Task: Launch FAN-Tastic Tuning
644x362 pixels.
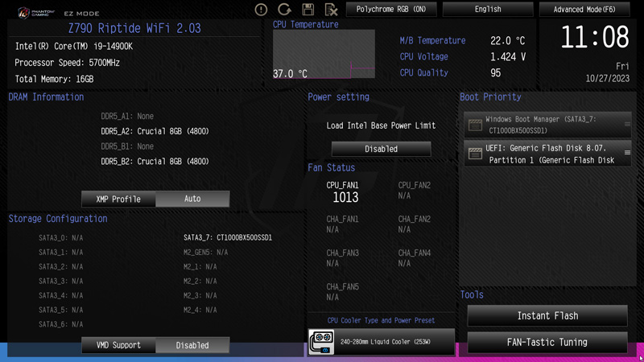Action: pos(547,343)
